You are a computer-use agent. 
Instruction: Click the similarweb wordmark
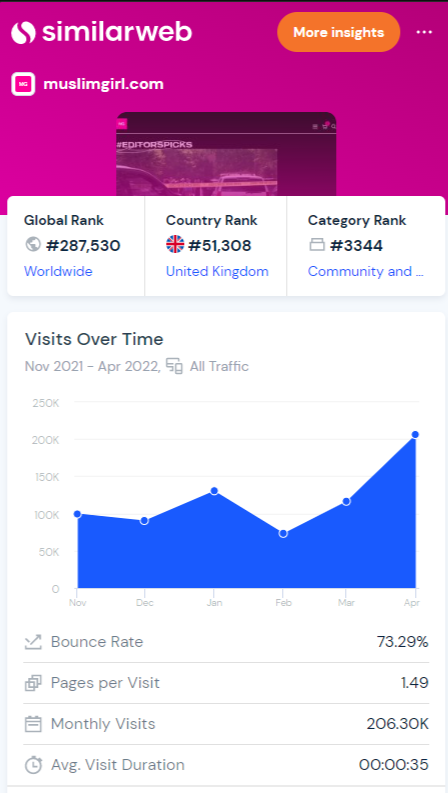click(x=117, y=32)
